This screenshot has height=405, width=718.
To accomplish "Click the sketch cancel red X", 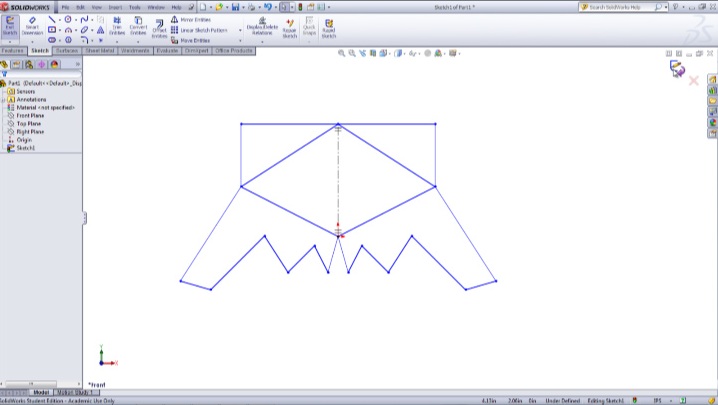I will tap(694, 81).
